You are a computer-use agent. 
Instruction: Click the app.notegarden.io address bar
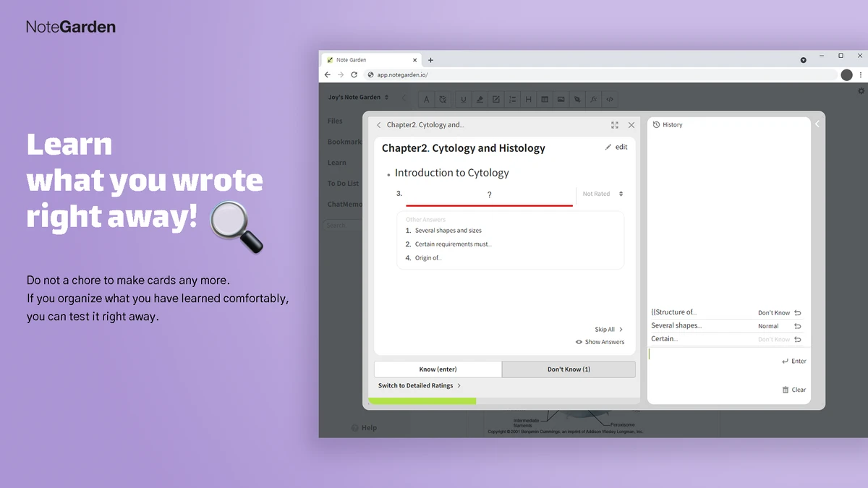600,74
